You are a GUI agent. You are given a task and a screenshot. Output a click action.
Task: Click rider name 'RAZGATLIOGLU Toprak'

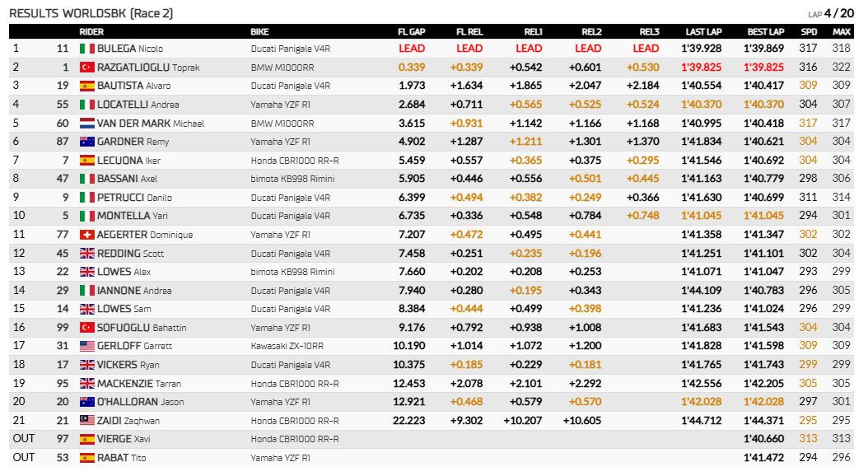[x=148, y=68]
